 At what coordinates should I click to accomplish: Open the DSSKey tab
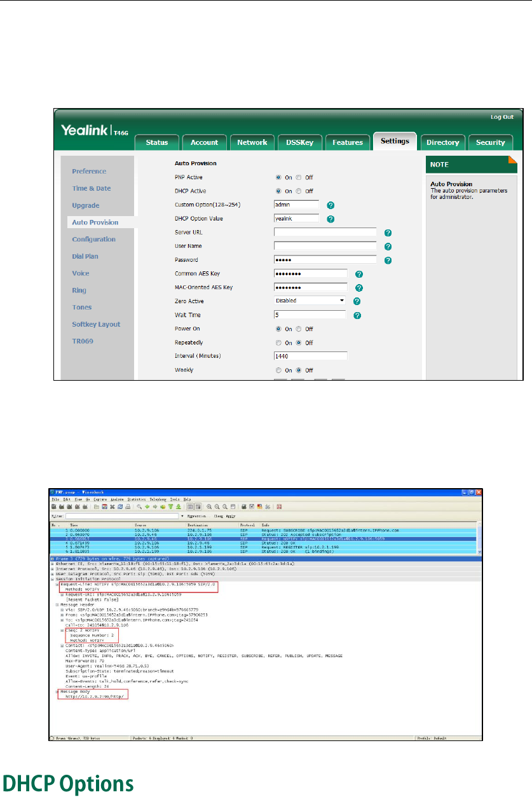coord(301,142)
